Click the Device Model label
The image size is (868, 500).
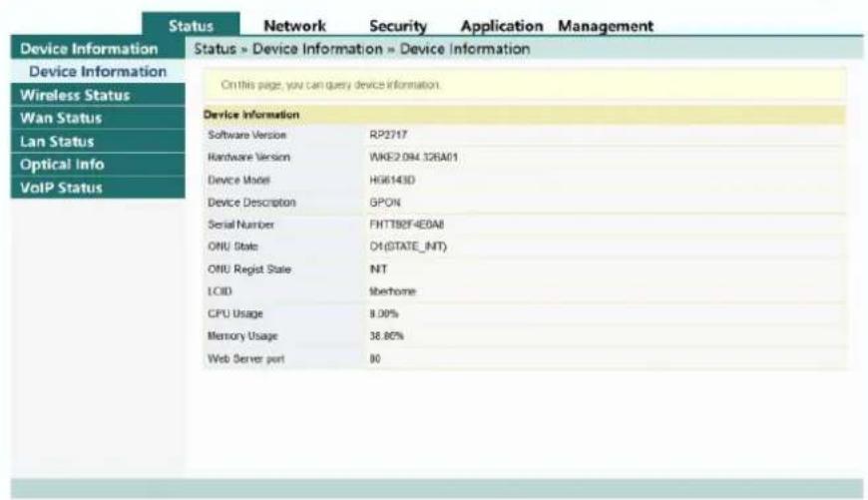click(238, 180)
